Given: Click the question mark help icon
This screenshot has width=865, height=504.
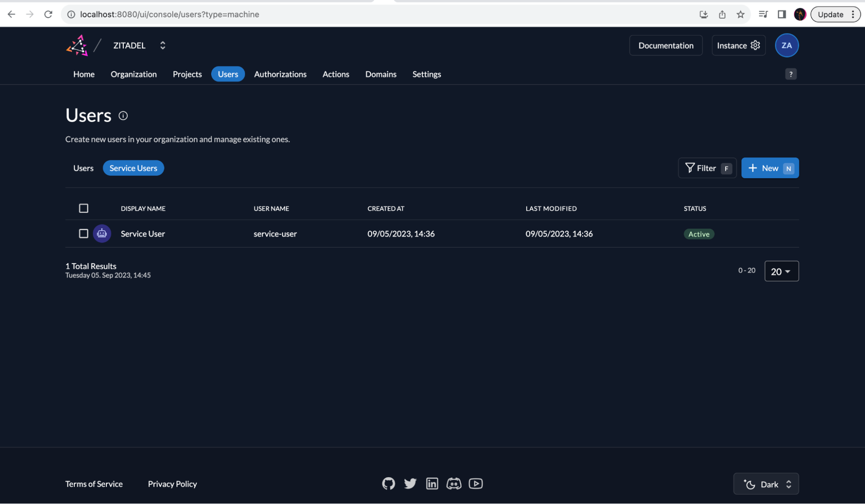Looking at the screenshot, I should (791, 74).
